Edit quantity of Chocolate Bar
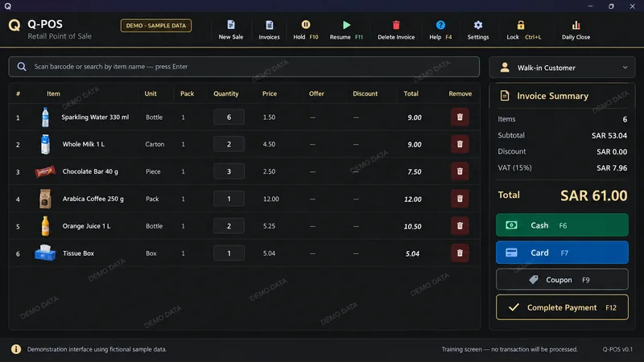Screen dimensions: 644x362 (229, 171)
